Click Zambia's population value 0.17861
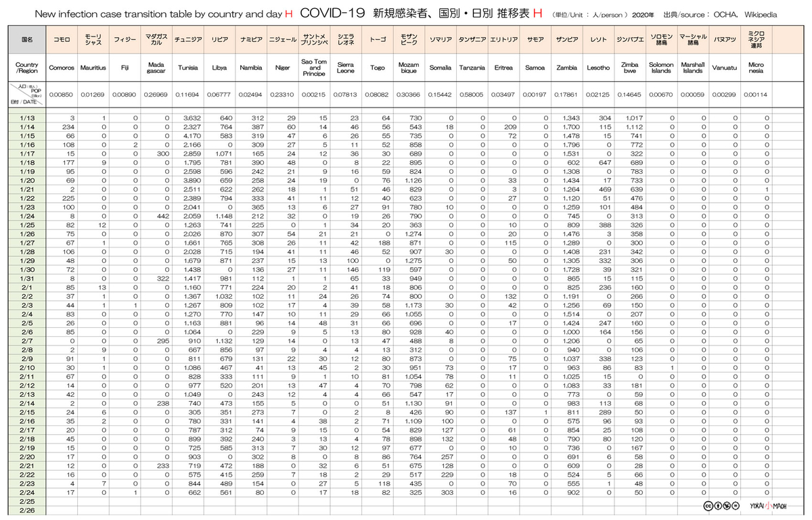This screenshot has height=520, width=812. click(x=566, y=95)
